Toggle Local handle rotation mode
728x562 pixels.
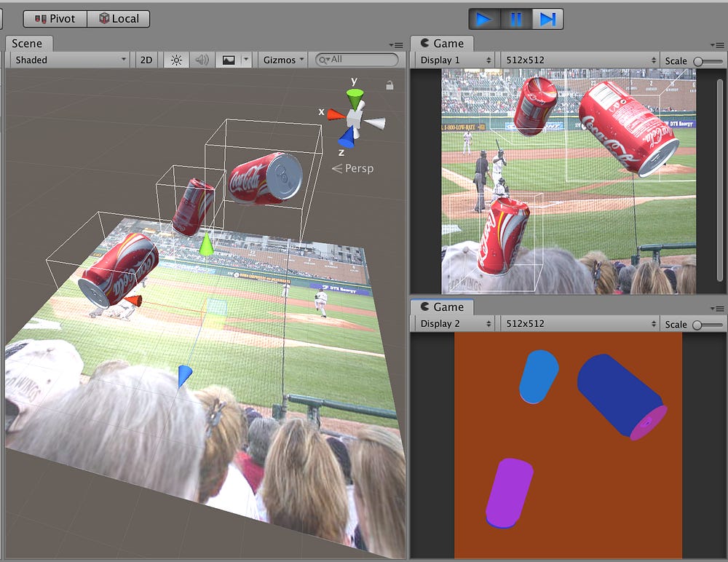pos(119,19)
